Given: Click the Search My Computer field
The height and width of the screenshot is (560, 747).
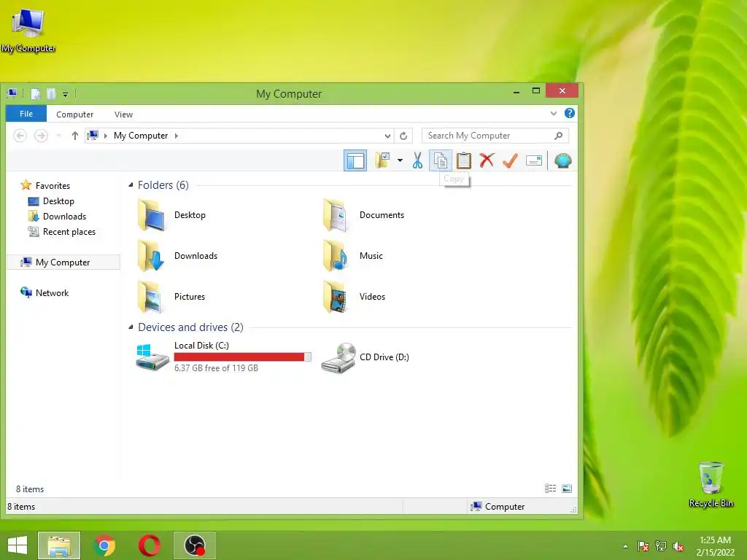Looking at the screenshot, I should point(495,136).
